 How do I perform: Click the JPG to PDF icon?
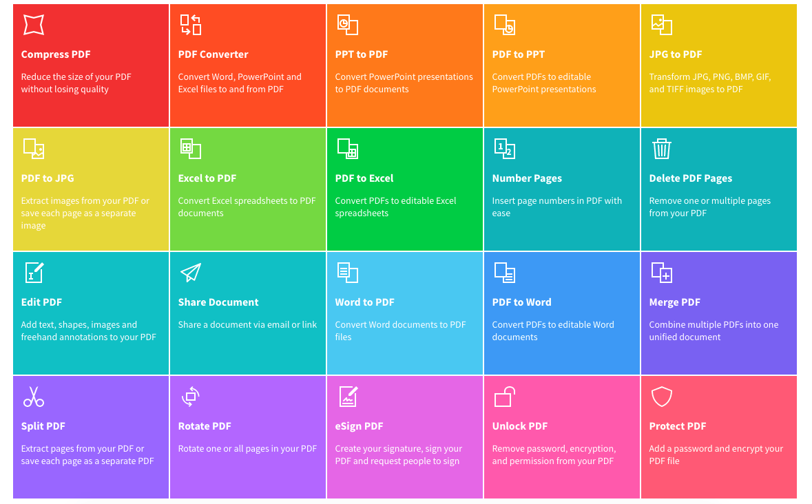pos(661,25)
